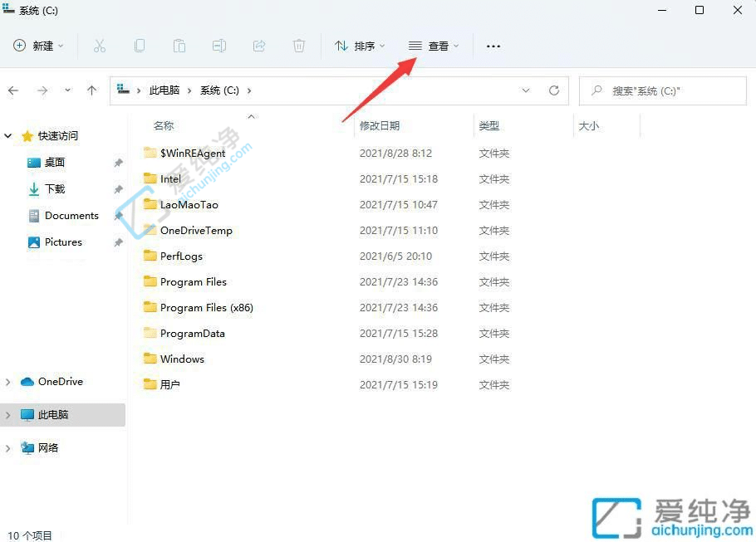Viewport: 756px width, 542px height.
Task: Expand the 此电脑 tree node
Action: 7,415
